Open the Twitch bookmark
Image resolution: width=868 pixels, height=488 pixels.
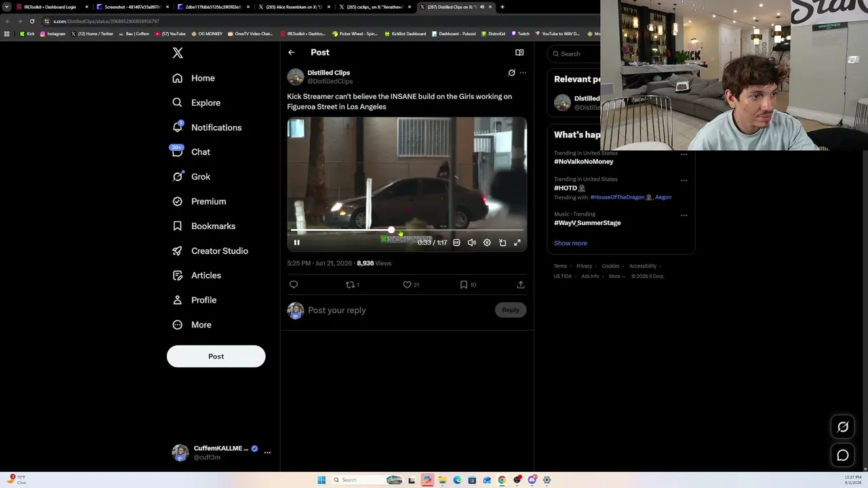point(521,34)
